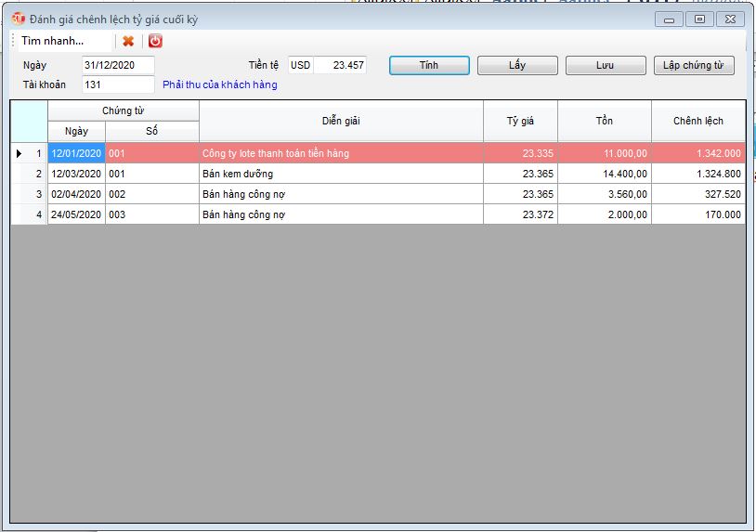The width and height of the screenshot is (756, 532).
Task: Focus the Ngày date field 31/12/2020
Action: pos(117,65)
